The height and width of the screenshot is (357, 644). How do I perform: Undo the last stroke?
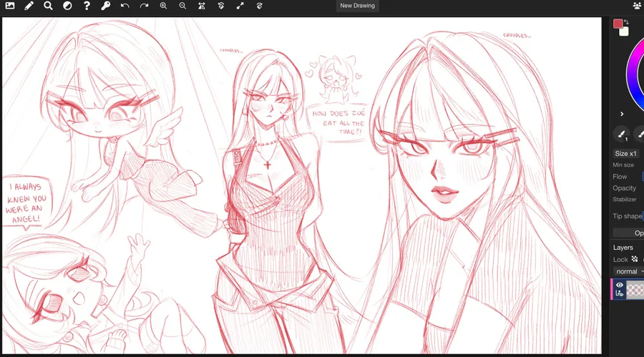coord(125,6)
